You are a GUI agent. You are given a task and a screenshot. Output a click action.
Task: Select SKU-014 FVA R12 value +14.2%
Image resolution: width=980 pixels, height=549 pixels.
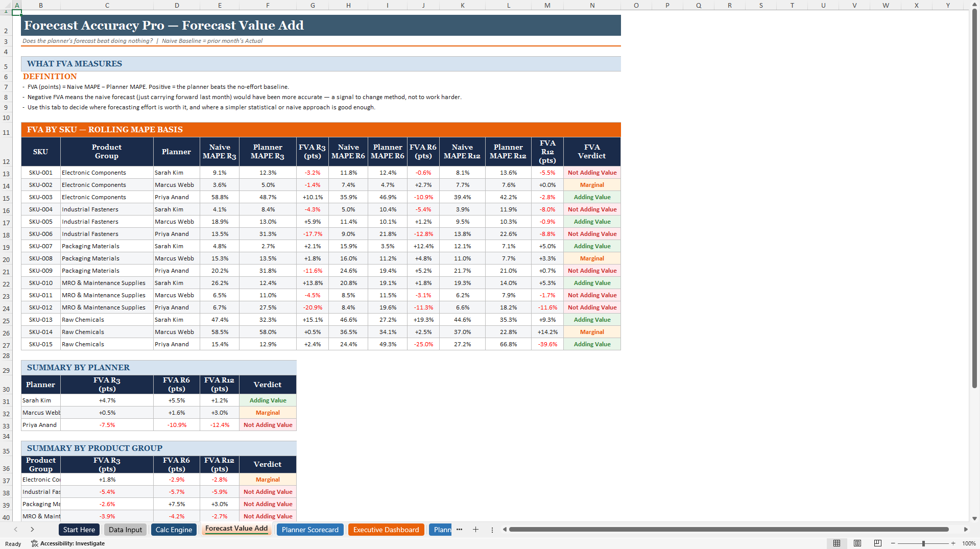tap(547, 332)
